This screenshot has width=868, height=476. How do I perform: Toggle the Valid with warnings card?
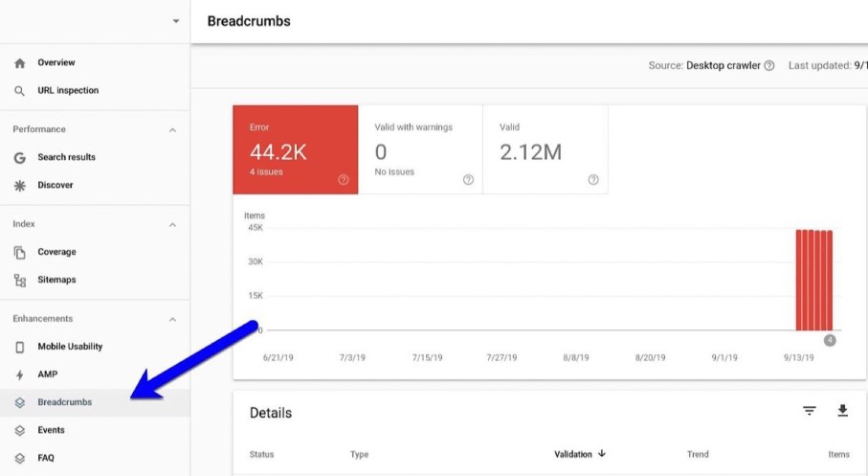(x=419, y=149)
